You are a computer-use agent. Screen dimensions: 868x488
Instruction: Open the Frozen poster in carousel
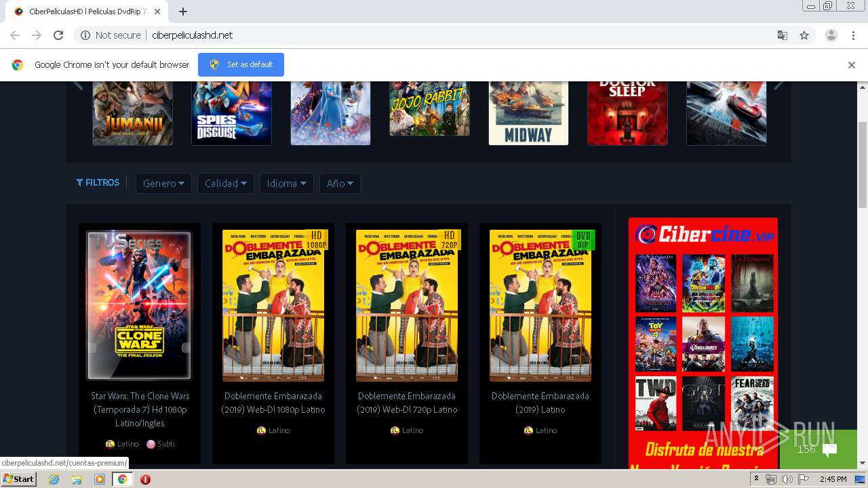(x=330, y=113)
